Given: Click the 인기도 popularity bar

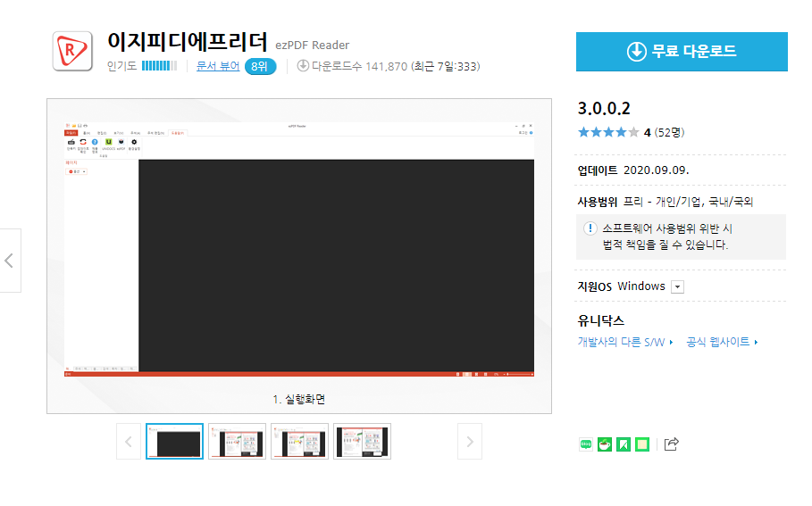Looking at the screenshot, I should (160, 66).
